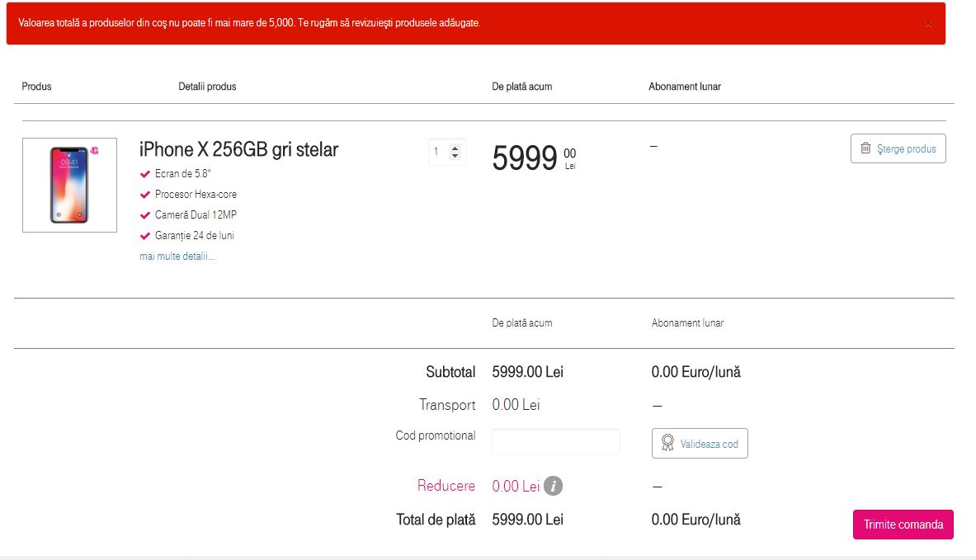Click the Total de plată 0.00 Euro/lună value
The image size is (976, 560).
(x=695, y=520)
